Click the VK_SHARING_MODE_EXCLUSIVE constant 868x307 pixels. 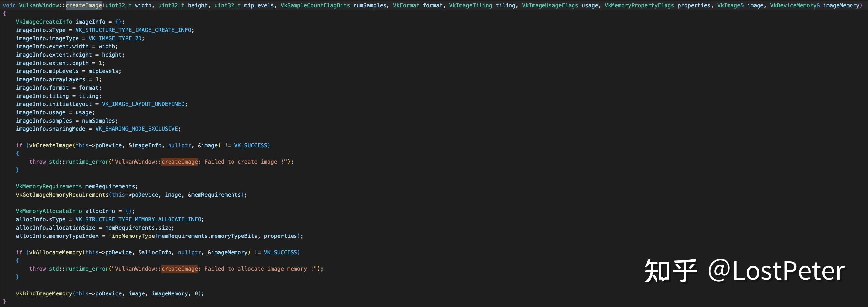[x=137, y=129]
